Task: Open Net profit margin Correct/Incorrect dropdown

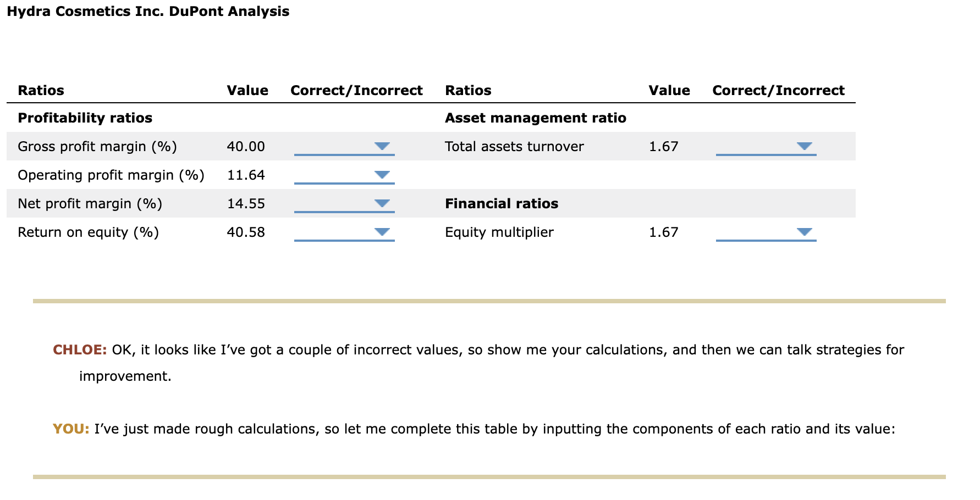Action: click(344, 204)
